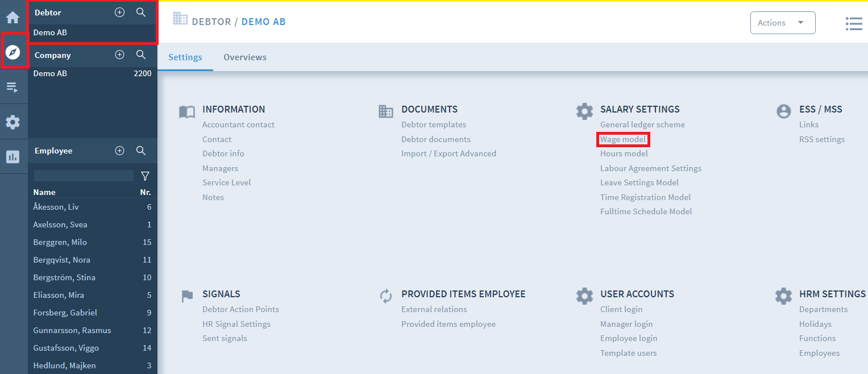Open the playlist queue sidebar icon
This screenshot has width=868, height=374.
(13, 87)
